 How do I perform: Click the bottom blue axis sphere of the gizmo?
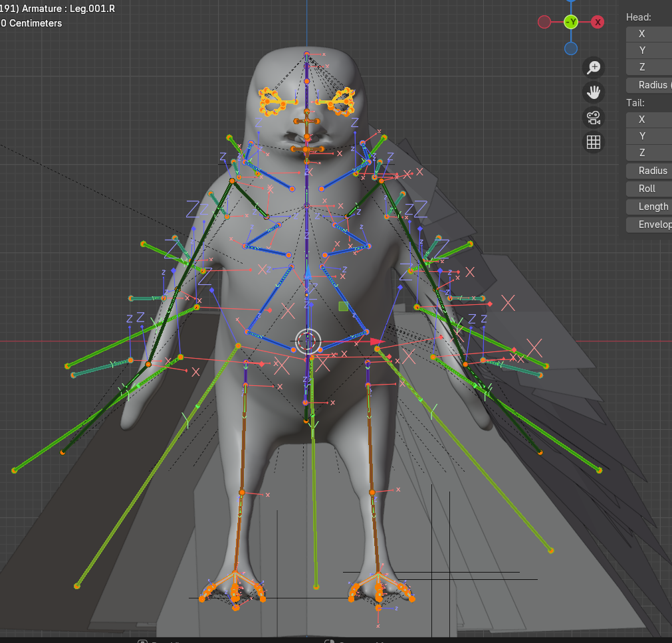(570, 48)
